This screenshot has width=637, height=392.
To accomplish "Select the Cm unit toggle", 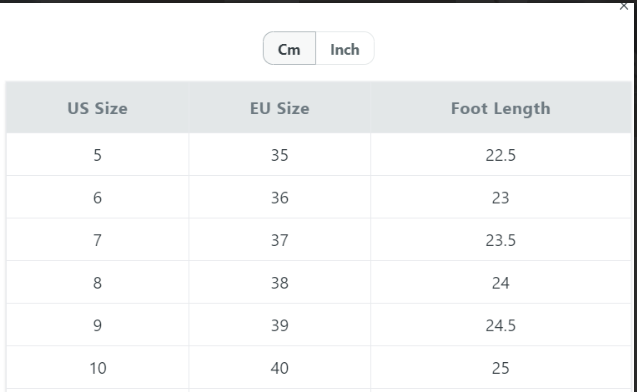I will pyautogui.click(x=289, y=48).
